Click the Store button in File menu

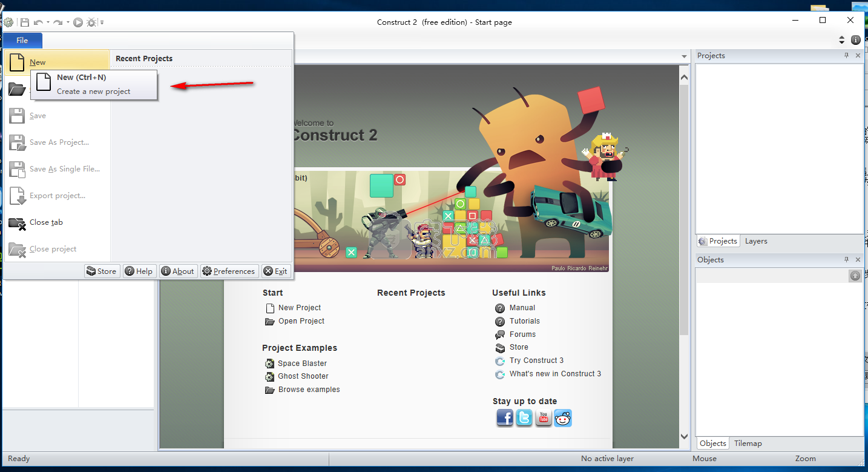102,271
